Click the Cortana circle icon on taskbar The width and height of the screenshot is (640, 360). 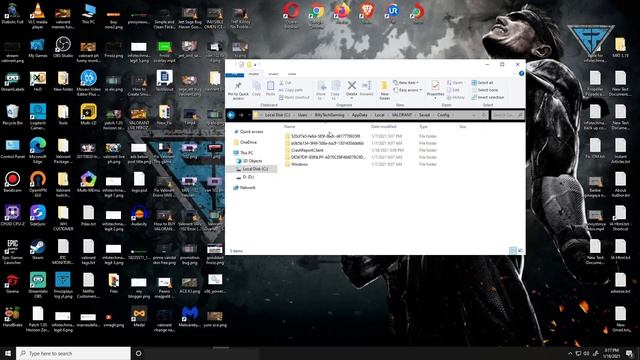(x=138, y=353)
